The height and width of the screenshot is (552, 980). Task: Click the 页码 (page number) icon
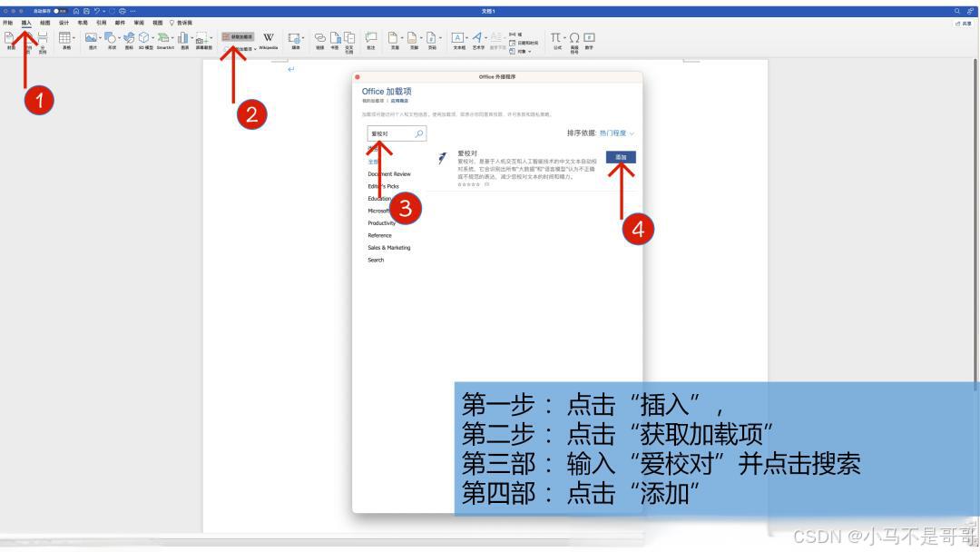coord(431,38)
